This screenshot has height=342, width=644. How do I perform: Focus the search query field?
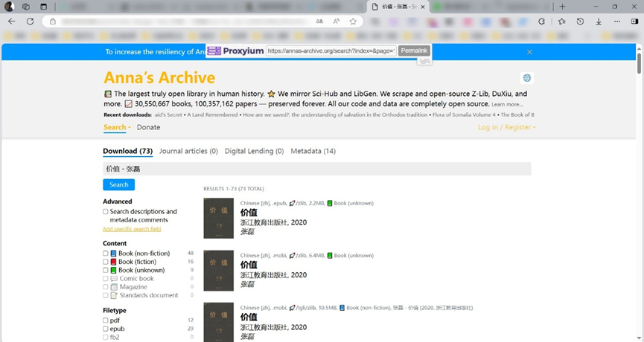click(316, 169)
